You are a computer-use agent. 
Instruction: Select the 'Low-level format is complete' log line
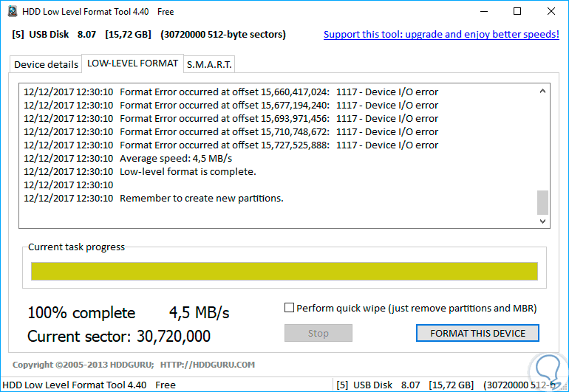188,172
